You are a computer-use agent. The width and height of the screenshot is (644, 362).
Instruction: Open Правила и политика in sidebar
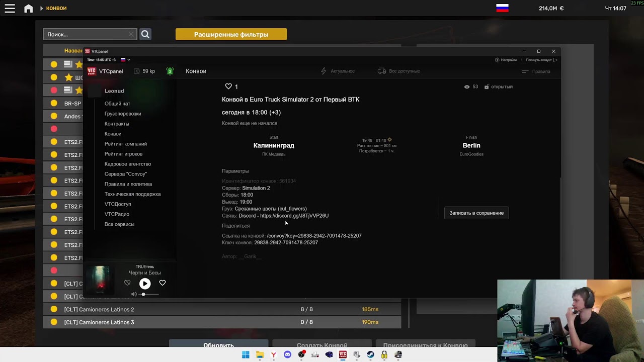[x=128, y=184]
